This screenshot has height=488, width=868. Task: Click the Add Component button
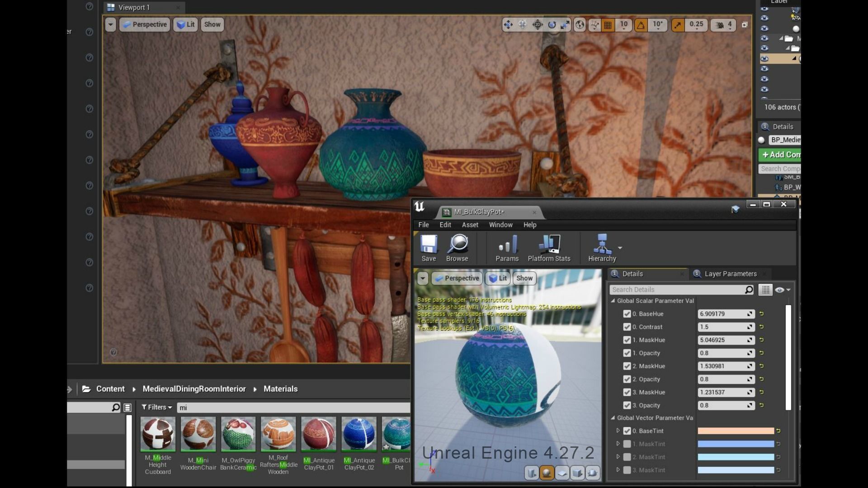click(x=781, y=155)
